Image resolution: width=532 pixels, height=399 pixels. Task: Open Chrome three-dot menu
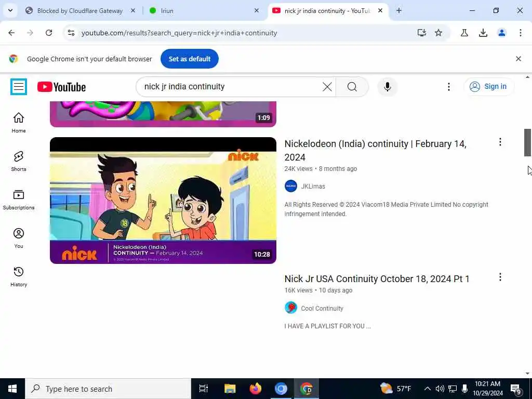pyautogui.click(x=520, y=33)
